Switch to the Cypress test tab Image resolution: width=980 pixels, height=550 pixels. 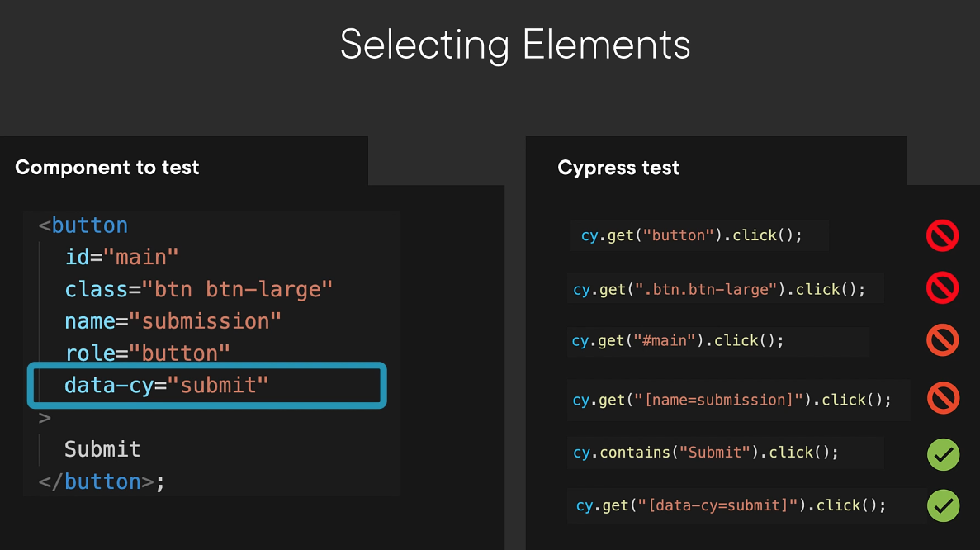(x=618, y=167)
